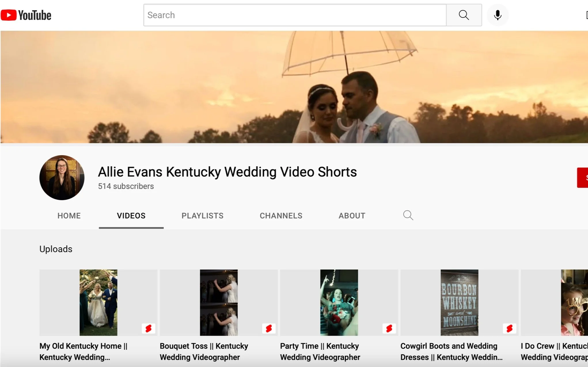Open the channel search icon
This screenshot has width=588, height=367.
408,215
